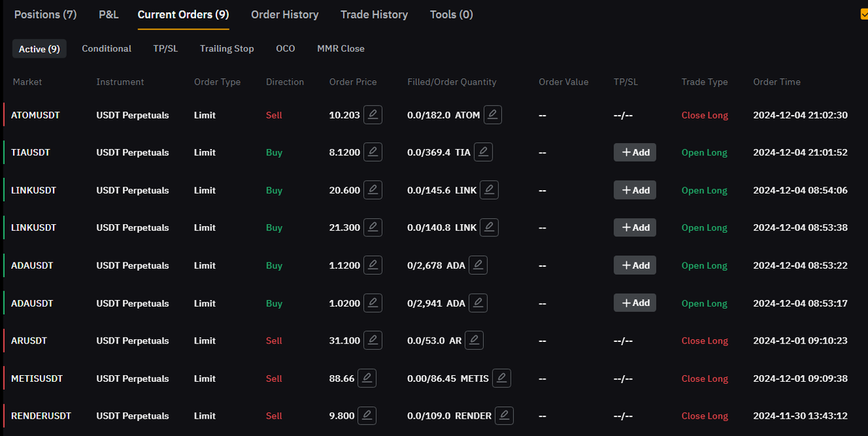Select the Active (9) filter
The image size is (868, 436).
39,48
